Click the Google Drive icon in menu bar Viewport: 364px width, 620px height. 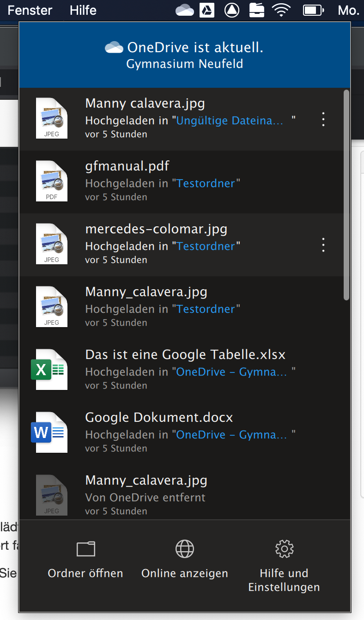pyautogui.click(x=207, y=10)
